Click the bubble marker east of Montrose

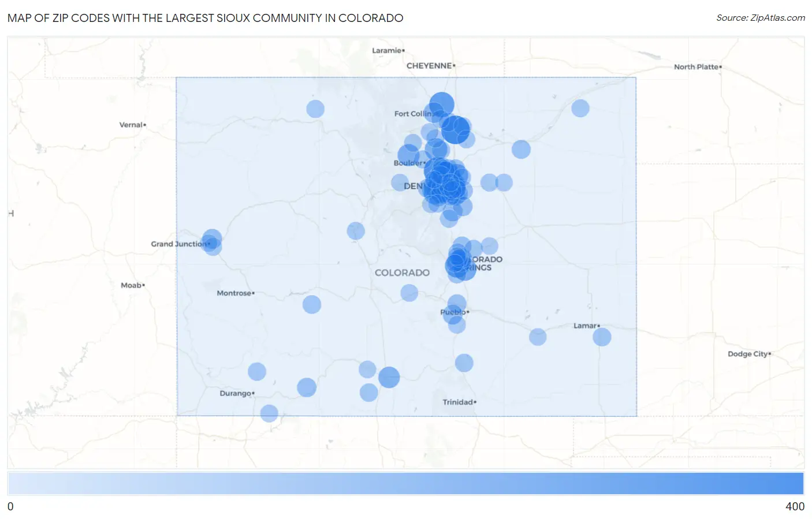click(x=312, y=304)
